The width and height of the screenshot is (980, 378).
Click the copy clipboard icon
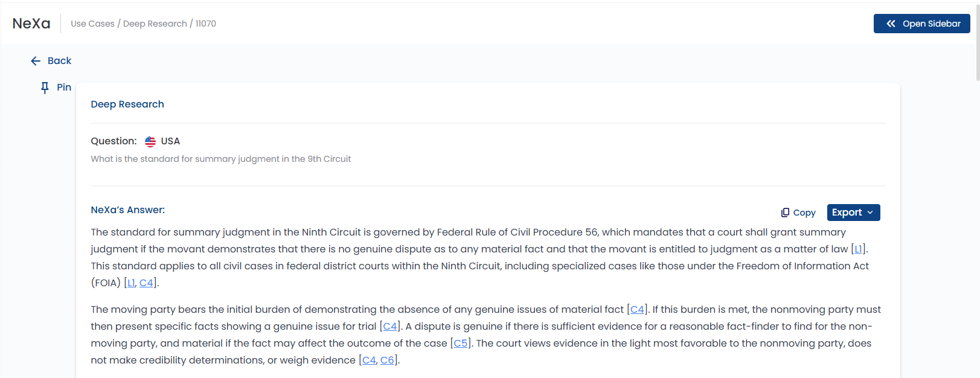point(785,213)
